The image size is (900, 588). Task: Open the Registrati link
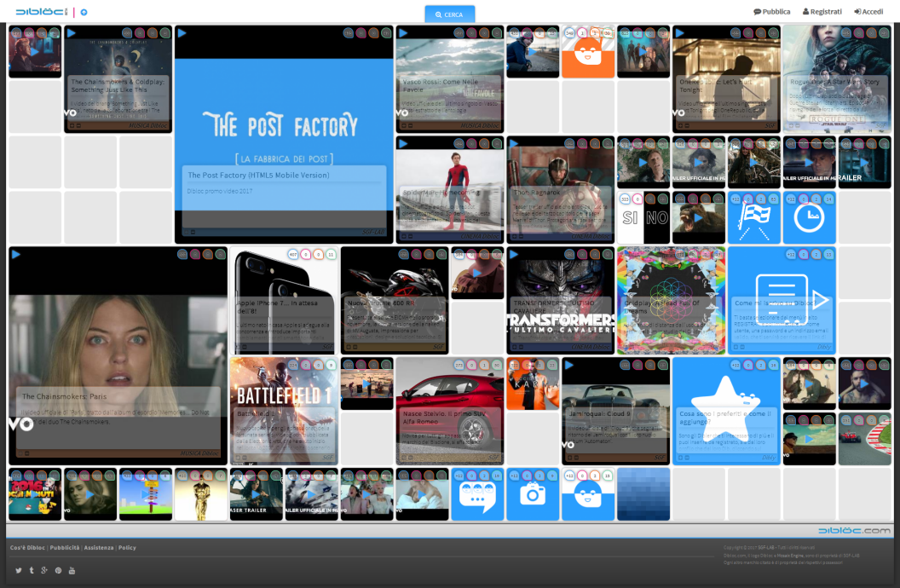pos(822,11)
